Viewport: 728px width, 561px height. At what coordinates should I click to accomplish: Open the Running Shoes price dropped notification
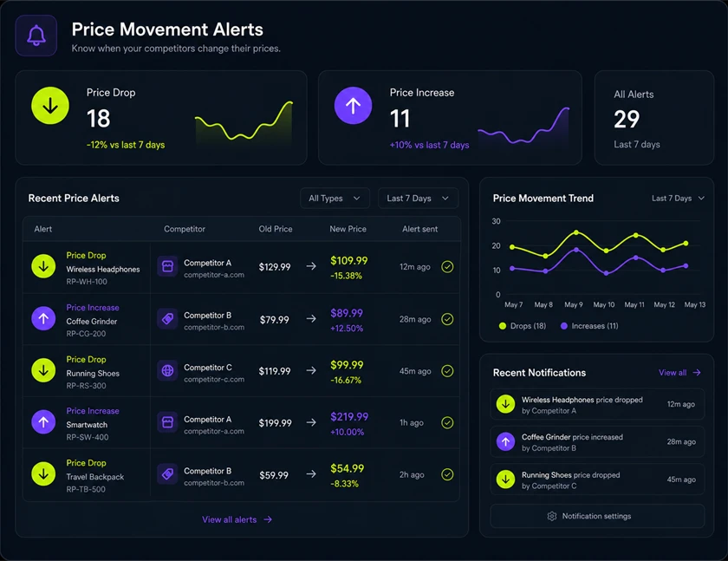[597, 479]
